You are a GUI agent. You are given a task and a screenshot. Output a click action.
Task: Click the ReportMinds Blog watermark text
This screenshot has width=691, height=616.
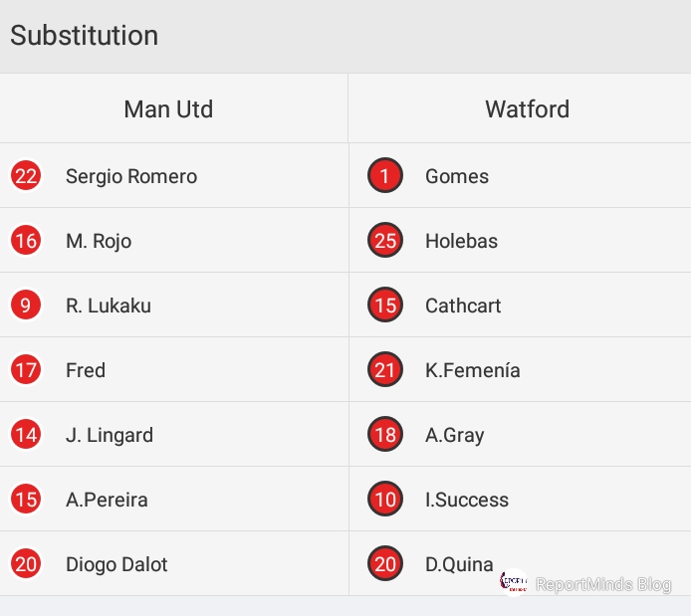click(603, 585)
